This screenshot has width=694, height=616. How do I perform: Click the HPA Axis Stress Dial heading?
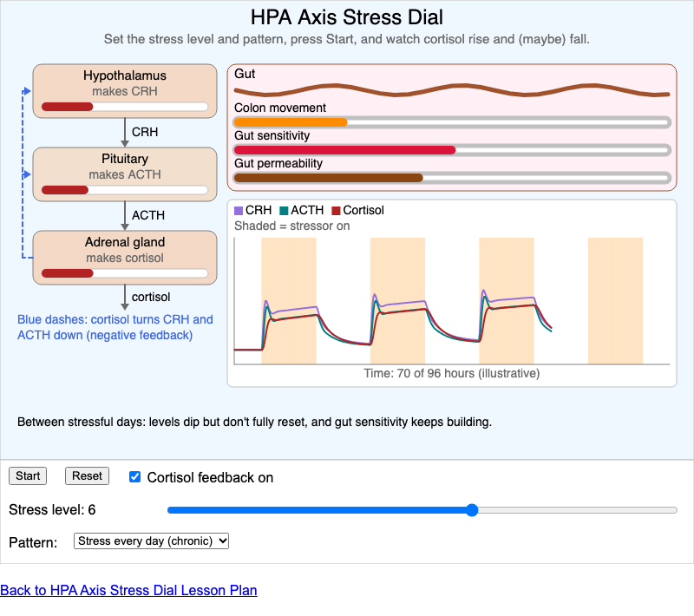point(346,17)
